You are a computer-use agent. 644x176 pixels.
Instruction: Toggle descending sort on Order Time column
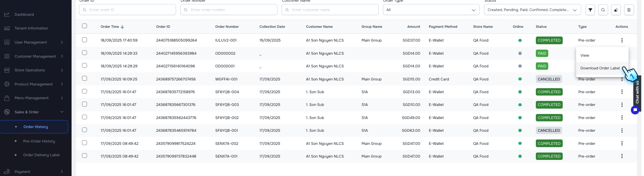pos(122,27)
